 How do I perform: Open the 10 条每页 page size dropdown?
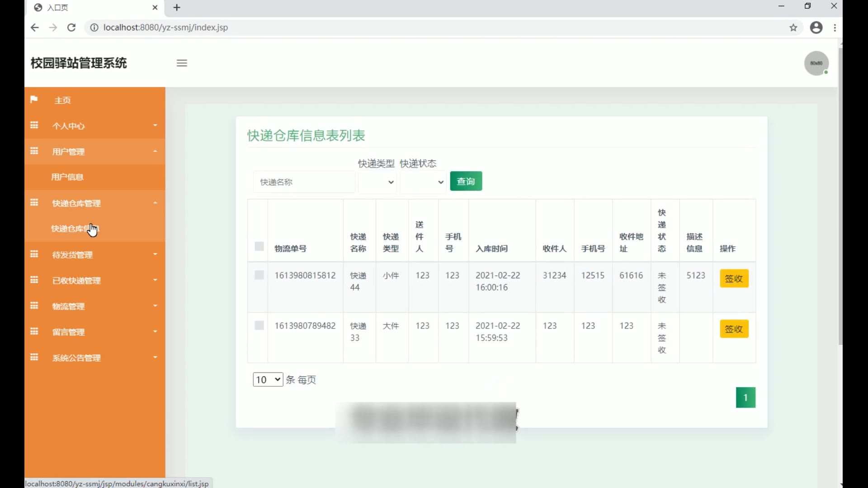[268, 380]
